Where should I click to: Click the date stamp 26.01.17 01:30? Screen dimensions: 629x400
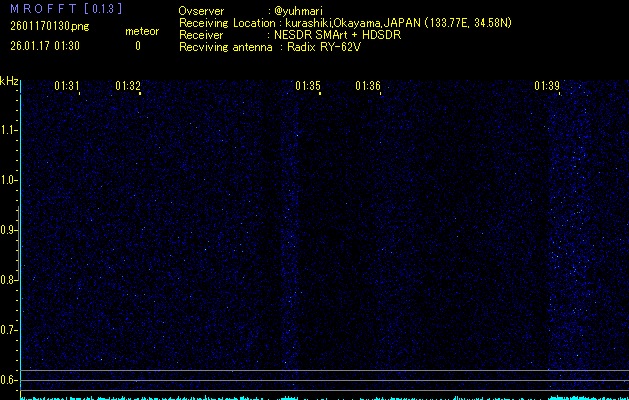pos(45,46)
